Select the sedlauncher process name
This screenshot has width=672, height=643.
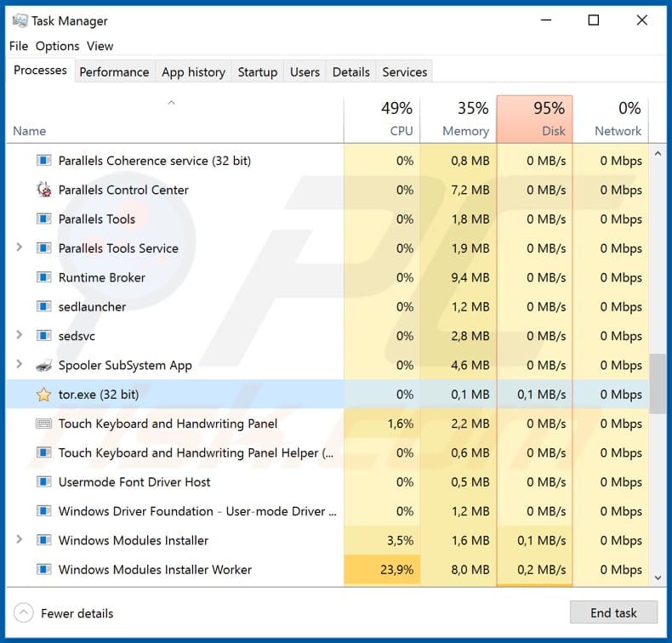pos(92,307)
